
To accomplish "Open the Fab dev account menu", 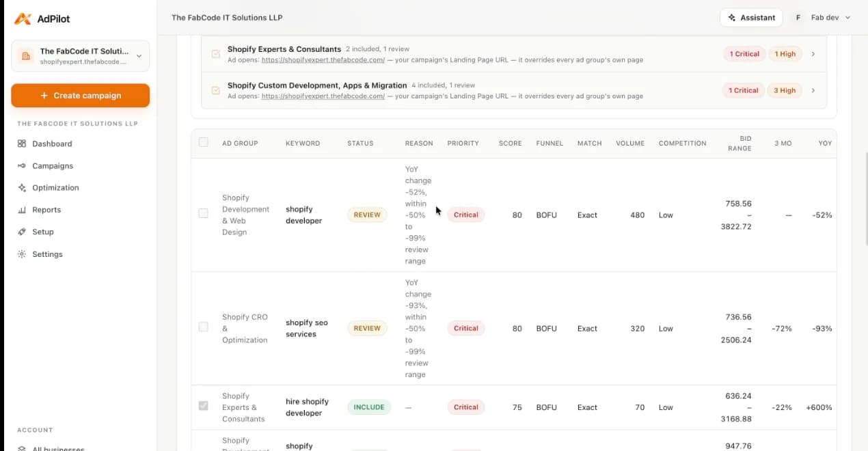I will click(822, 18).
